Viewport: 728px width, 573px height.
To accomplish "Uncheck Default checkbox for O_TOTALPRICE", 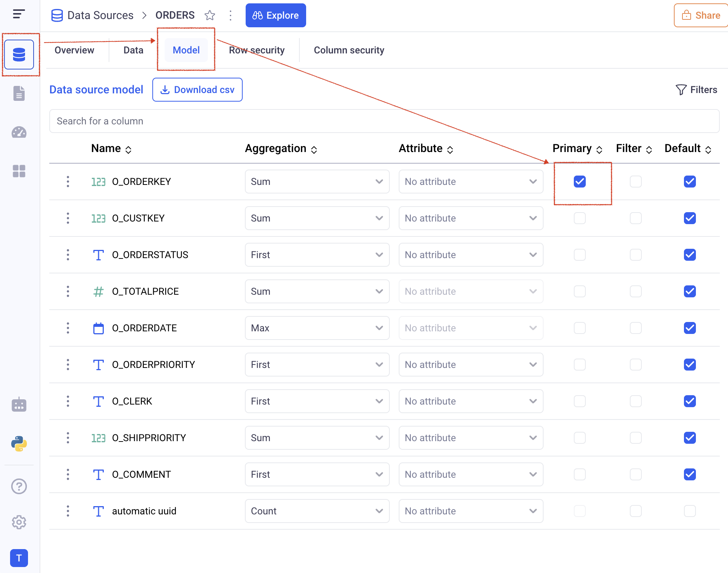I will tap(690, 291).
